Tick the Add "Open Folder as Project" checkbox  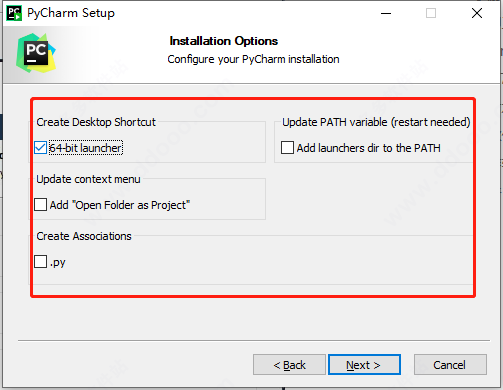point(40,205)
